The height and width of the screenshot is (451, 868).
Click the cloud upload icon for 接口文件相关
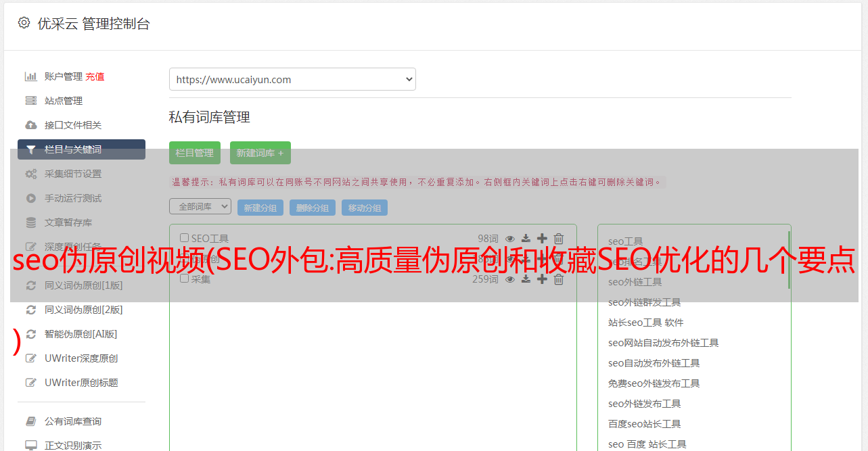coord(31,125)
